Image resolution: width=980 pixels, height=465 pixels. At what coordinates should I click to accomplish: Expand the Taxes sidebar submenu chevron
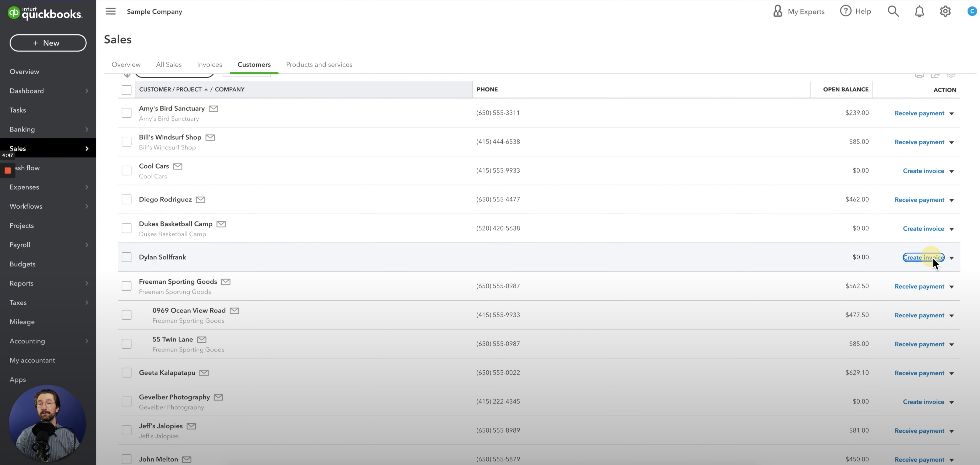87,303
